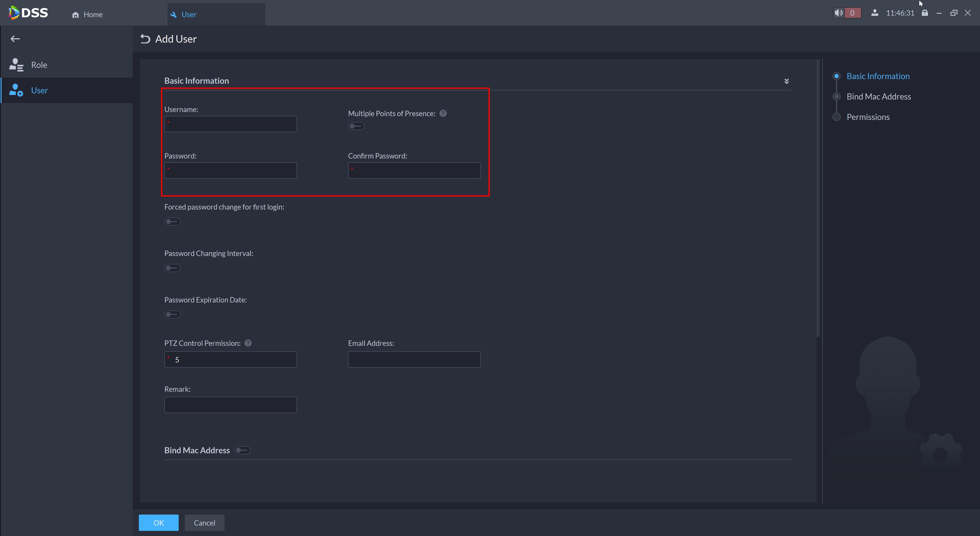Enable the Password Expiration Date switch
This screenshot has height=536, width=980.
click(172, 315)
